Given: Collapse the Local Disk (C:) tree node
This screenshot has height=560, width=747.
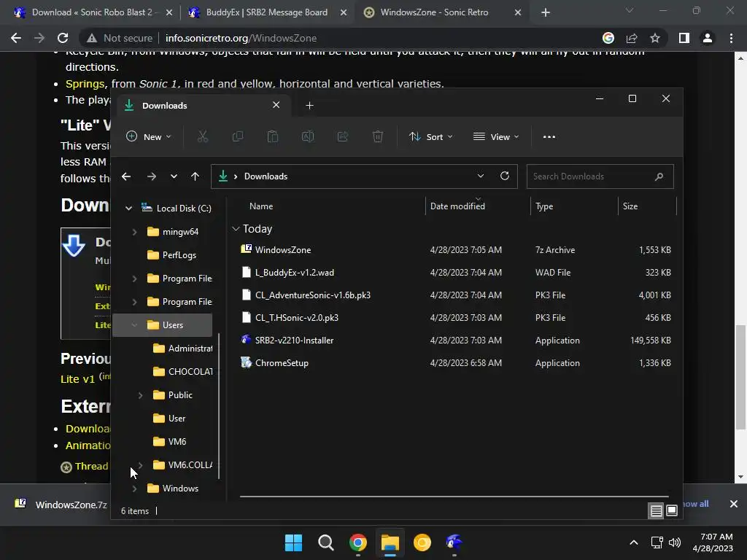Looking at the screenshot, I should pos(128,208).
